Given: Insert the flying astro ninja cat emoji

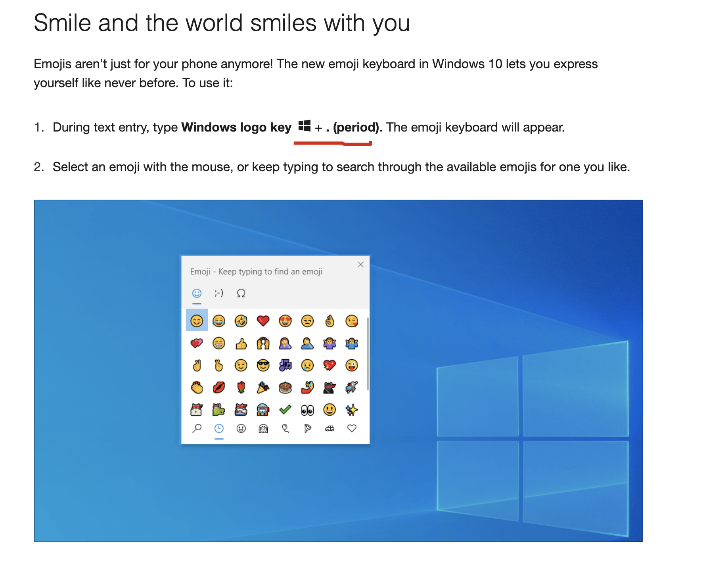Looking at the screenshot, I should 352,387.
